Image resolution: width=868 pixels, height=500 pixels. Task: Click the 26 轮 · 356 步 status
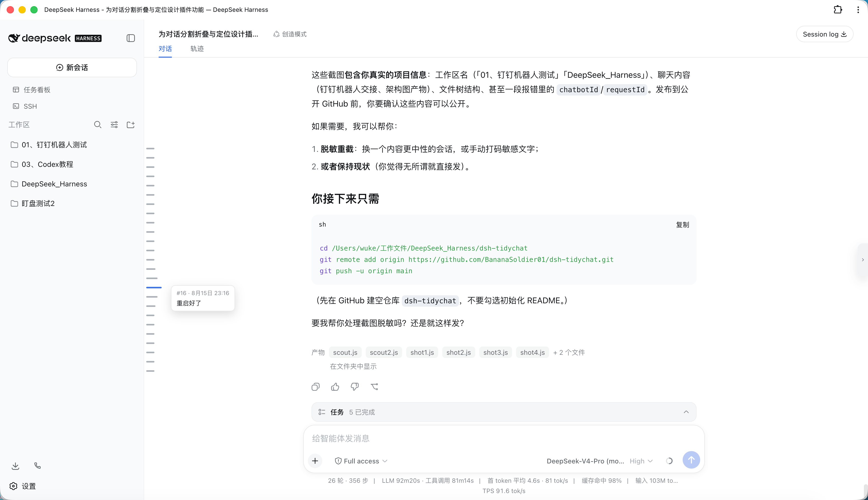click(x=348, y=481)
